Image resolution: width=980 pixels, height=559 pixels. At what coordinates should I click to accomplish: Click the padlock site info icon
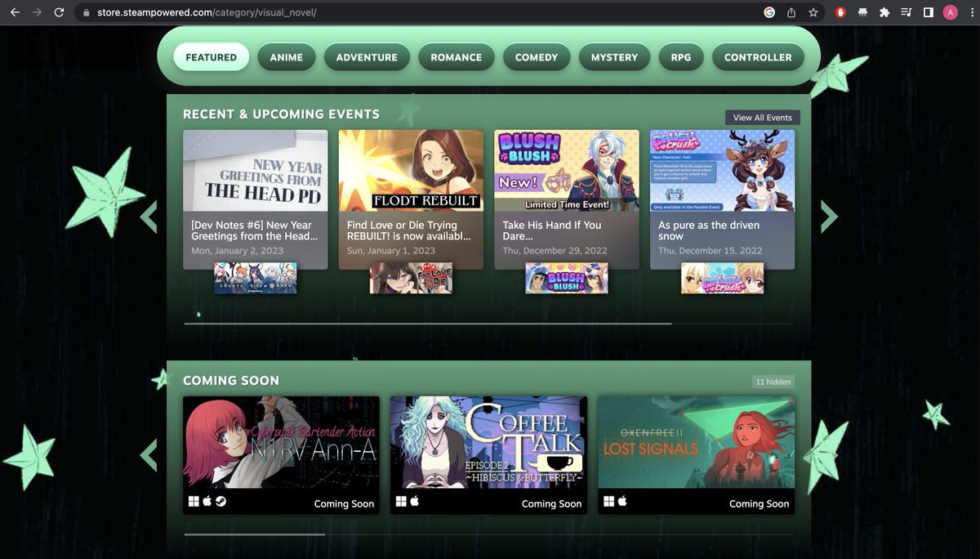coord(87,13)
